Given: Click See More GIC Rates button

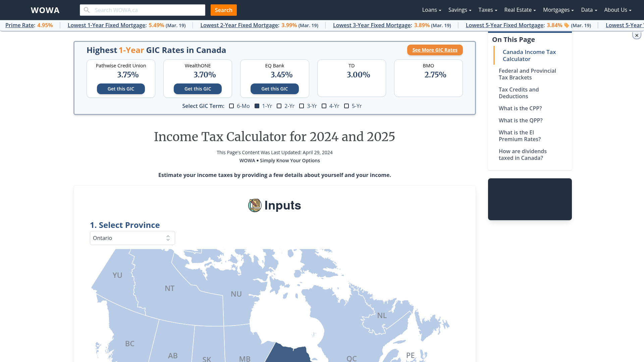Looking at the screenshot, I should pos(435,50).
